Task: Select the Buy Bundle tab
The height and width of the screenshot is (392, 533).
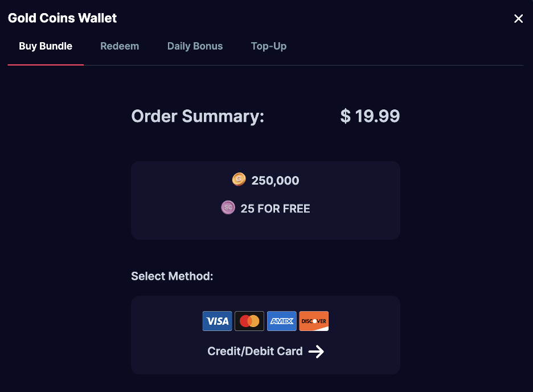Action: pyautogui.click(x=46, y=46)
